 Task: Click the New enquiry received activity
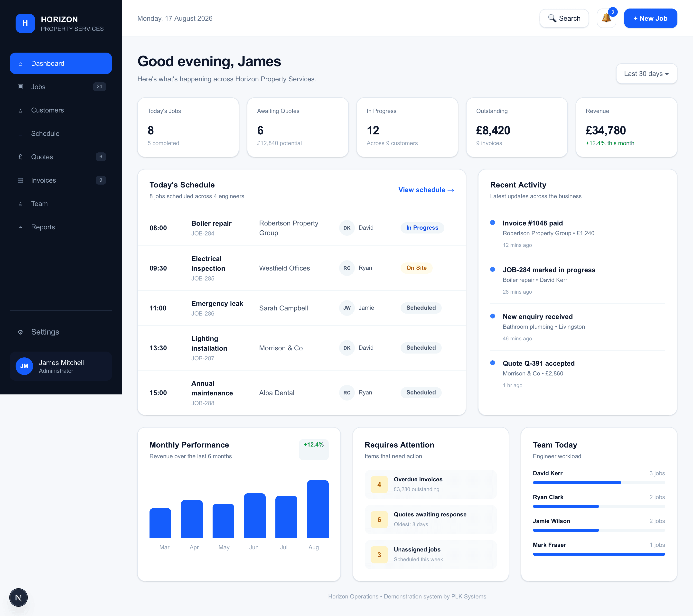pos(577,327)
